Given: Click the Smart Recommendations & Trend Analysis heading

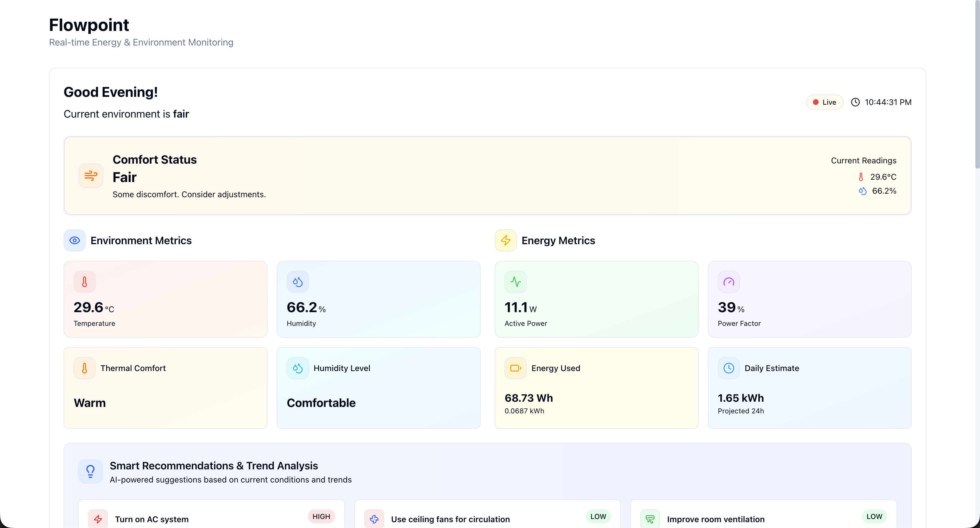Looking at the screenshot, I should 214,466.
